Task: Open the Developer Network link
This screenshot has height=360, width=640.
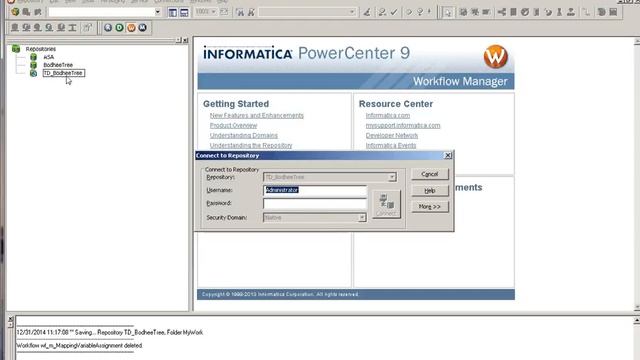Action: [392, 136]
